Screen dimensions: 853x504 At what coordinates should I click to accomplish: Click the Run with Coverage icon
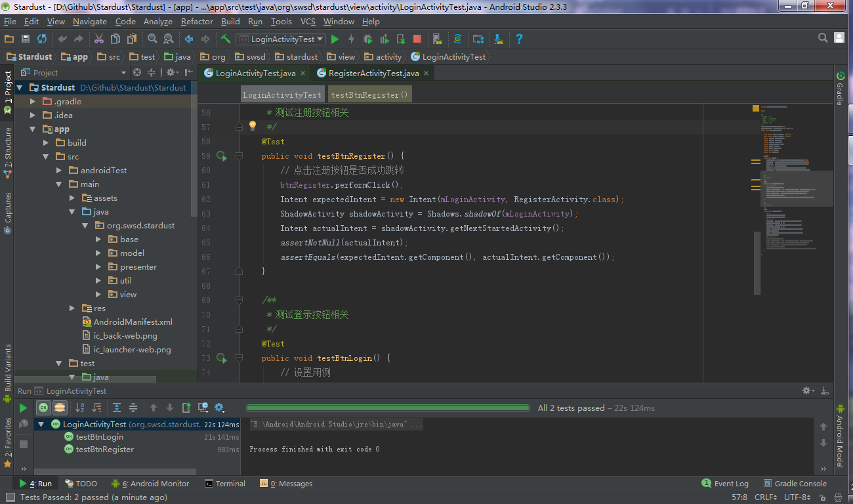click(385, 39)
